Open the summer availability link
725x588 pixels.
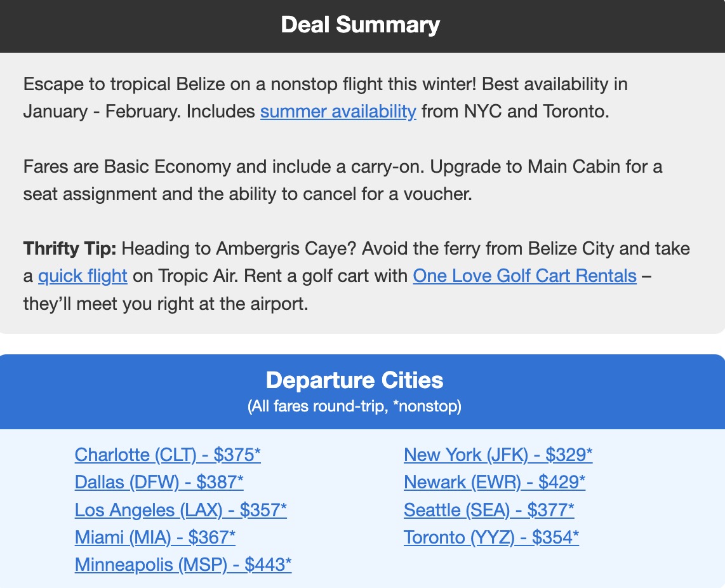pyautogui.click(x=338, y=111)
